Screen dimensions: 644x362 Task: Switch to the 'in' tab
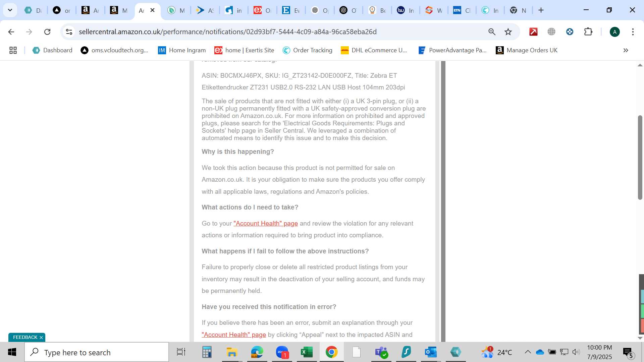[234, 10]
